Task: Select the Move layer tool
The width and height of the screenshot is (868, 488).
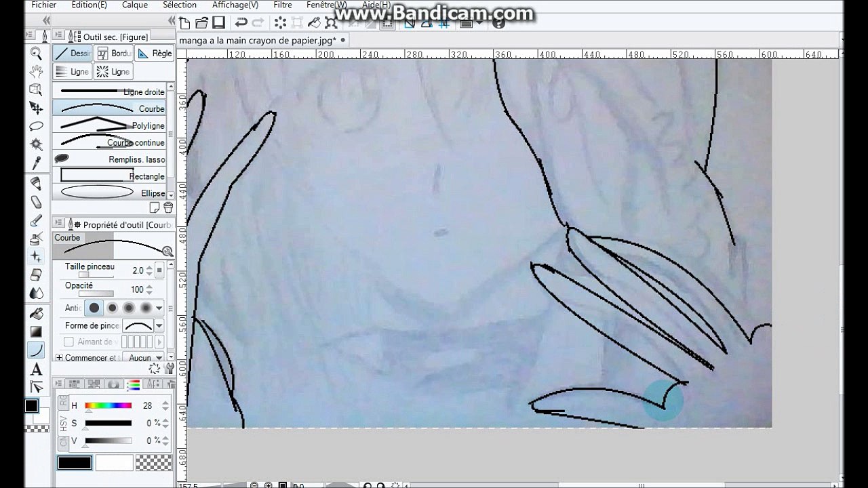Action: (x=36, y=108)
